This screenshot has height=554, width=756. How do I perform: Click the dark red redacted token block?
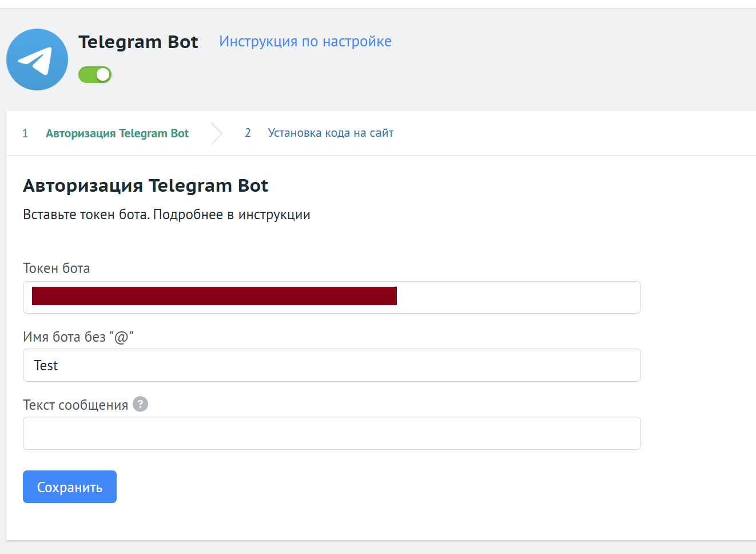(x=214, y=296)
